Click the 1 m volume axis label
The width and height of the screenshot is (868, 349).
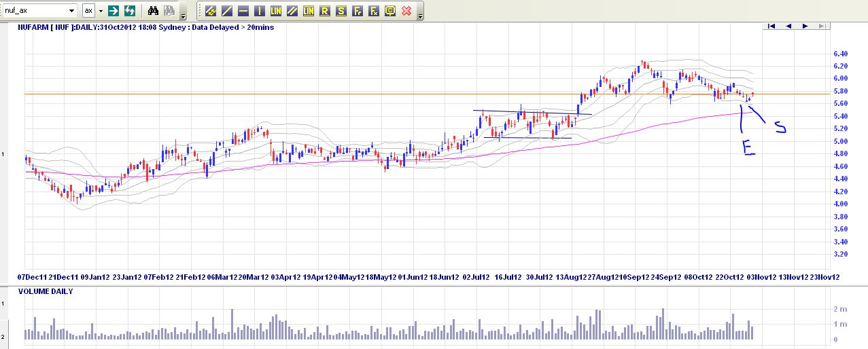tap(840, 324)
